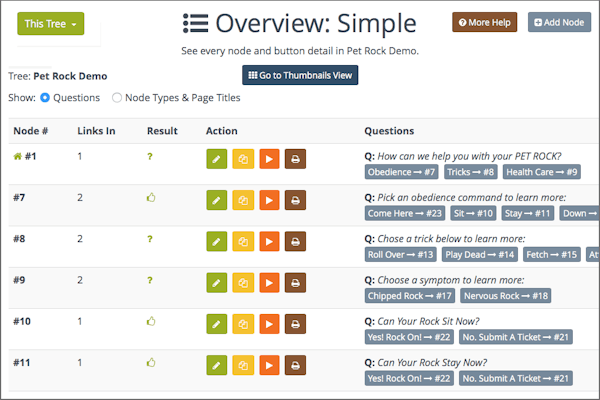Image resolution: width=600 pixels, height=400 pixels.
Task: Click the green home icon beside node #1
Action: (x=18, y=156)
